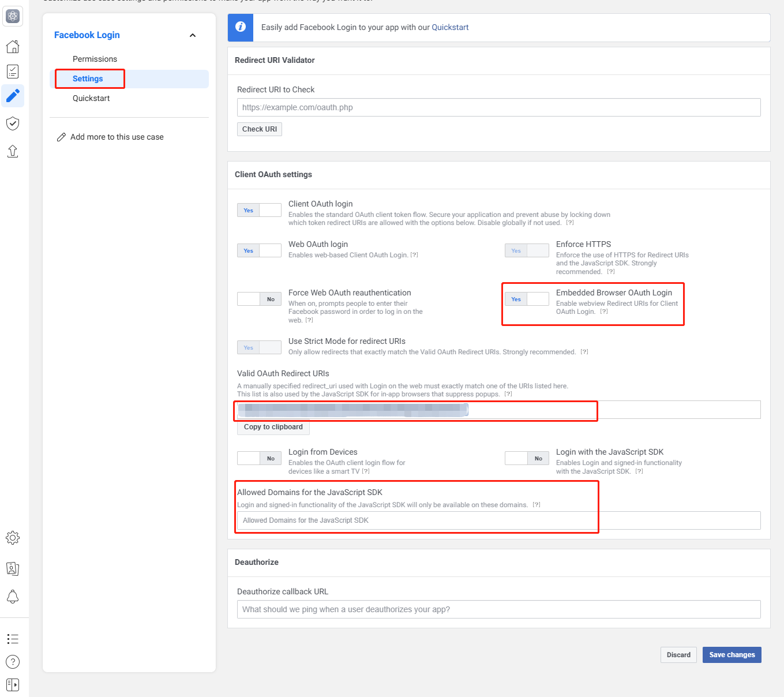Click the Discard button
Screen dimensions: 784x697
click(x=678, y=655)
